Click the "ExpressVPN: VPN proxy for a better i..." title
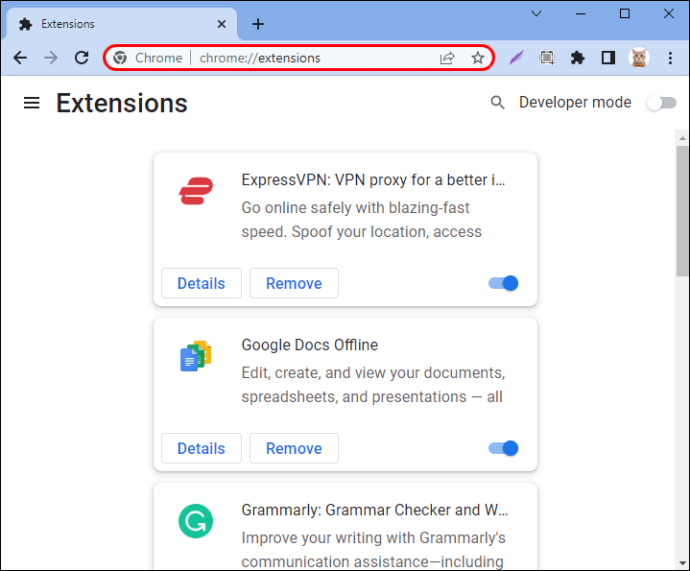This screenshot has height=571, width=690. (373, 180)
